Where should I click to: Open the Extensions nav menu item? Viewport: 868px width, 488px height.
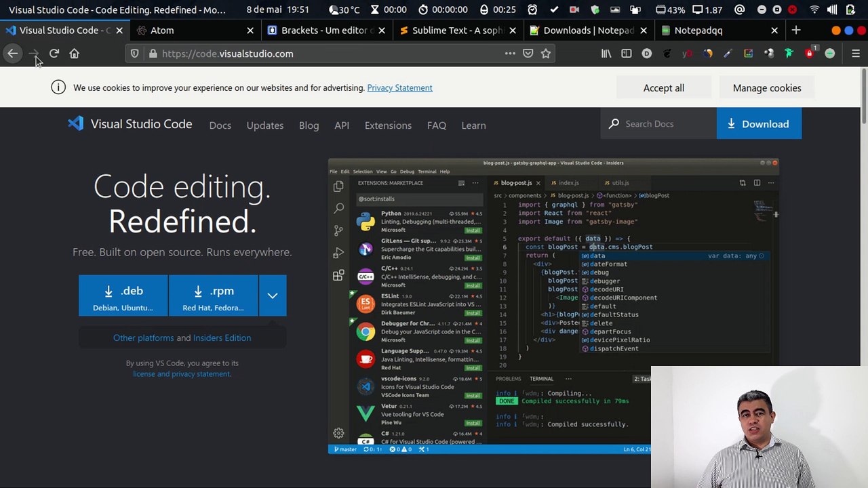(x=388, y=125)
